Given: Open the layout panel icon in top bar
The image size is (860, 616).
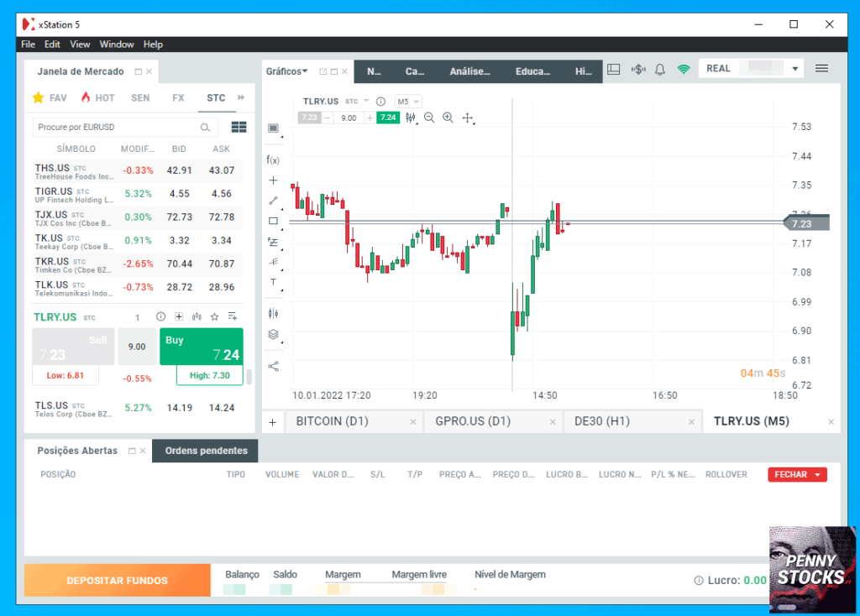Looking at the screenshot, I should [614, 69].
